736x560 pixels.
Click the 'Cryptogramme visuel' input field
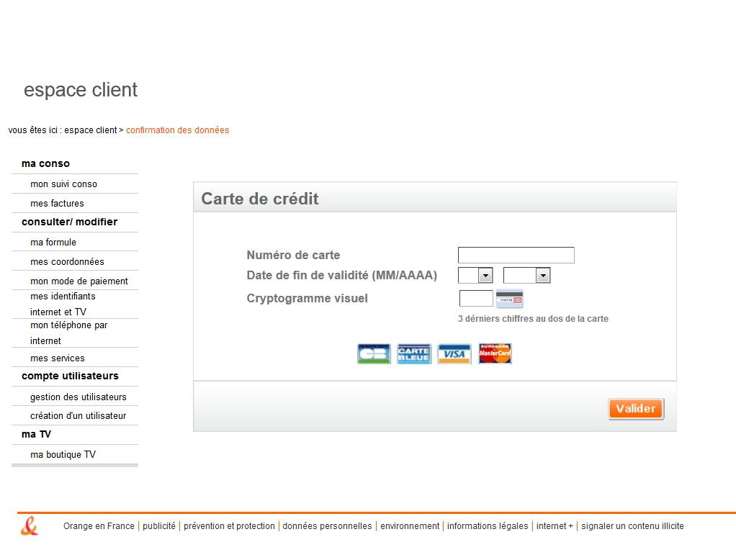pyautogui.click(x=475, y=297)
